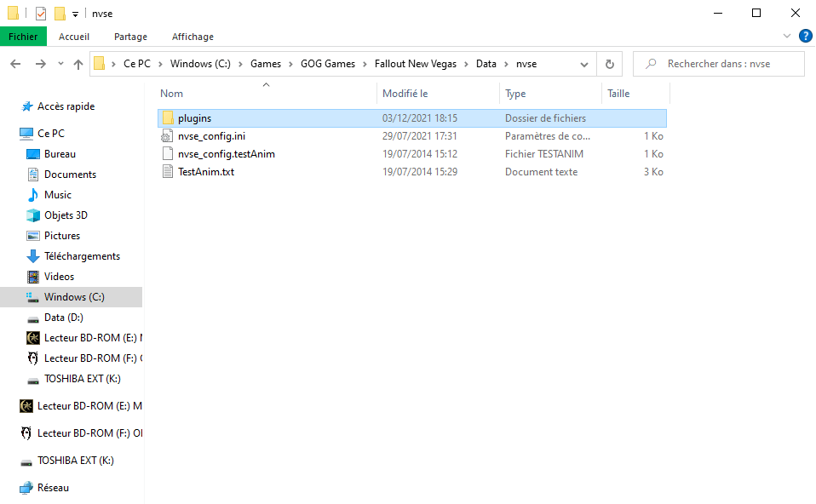The width and height of the screenshot is (816, 504).
Task: Navigate to Fallout New Vegas in breadcrumb
Action: (x=416, y=64)
